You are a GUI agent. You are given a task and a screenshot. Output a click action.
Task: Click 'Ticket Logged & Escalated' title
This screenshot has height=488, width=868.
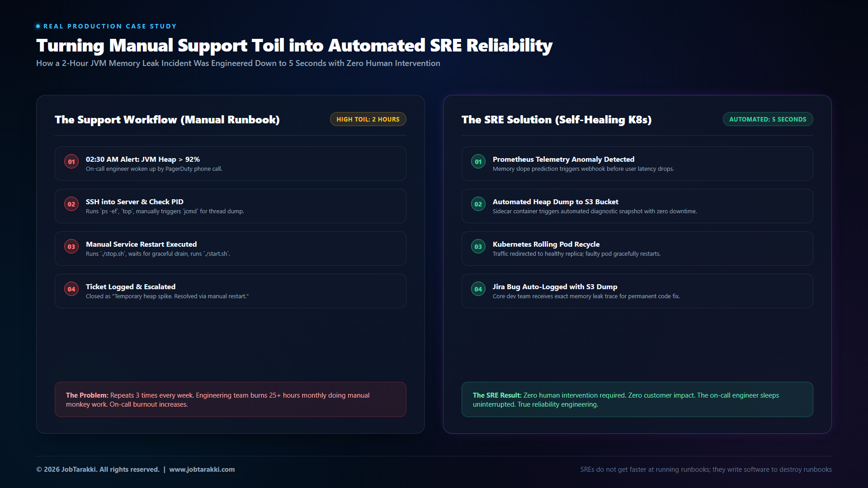click(x=131, y=286)
